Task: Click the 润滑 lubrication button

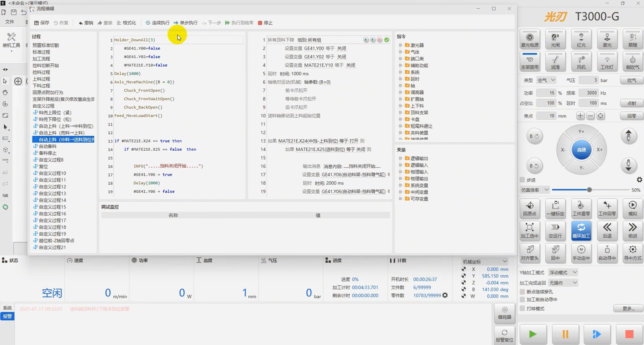Action: pos(555,61)
